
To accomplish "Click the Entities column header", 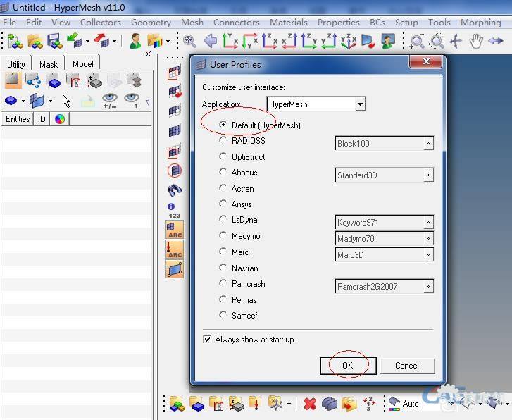I will click(18, 119).
